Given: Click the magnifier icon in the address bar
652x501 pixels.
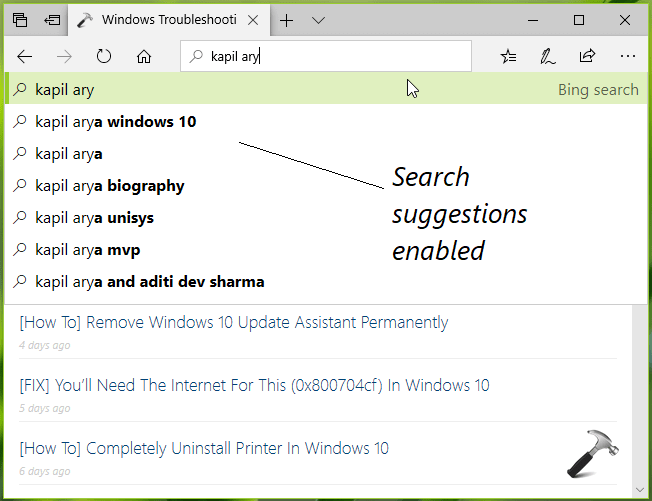Looking at the screenshot, I should tap(195, 56).
